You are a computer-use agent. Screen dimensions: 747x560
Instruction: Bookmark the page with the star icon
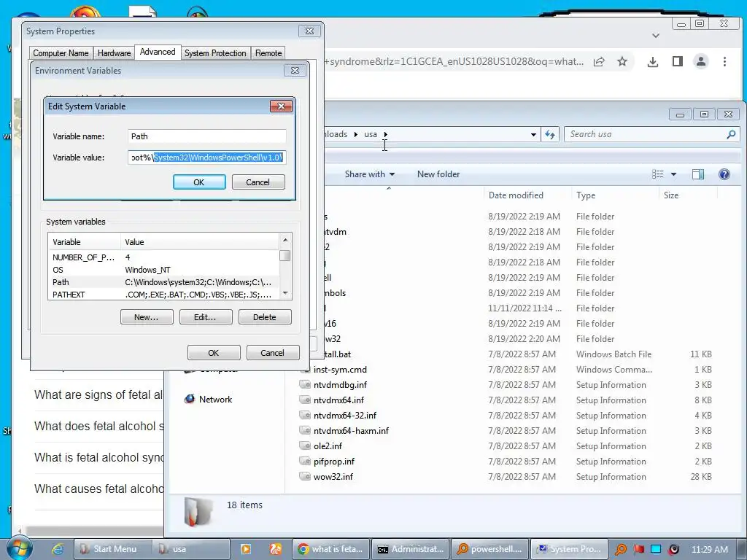[622, 61]
